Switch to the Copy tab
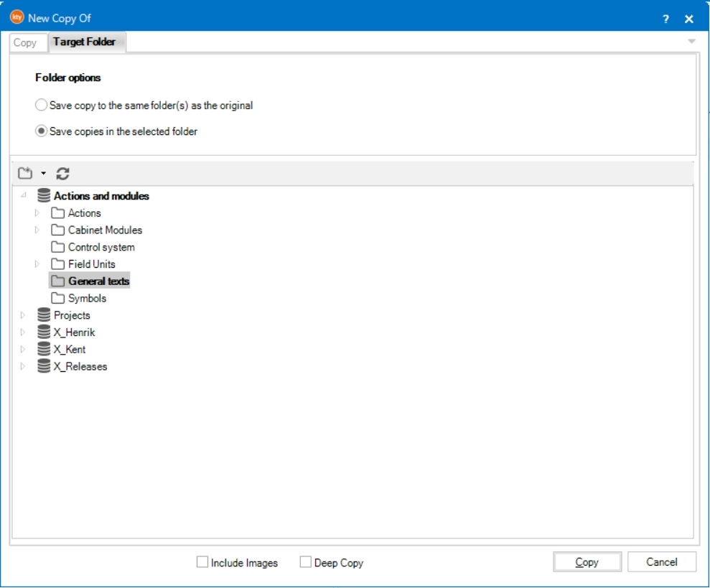This screenshot has height=588, width=710. click(x=25, y=42)
